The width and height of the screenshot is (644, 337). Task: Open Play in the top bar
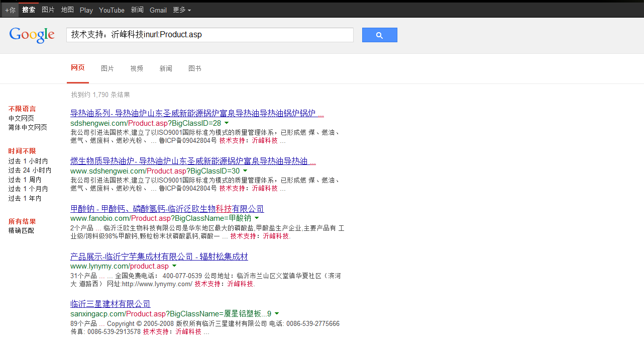(x=86, y=10)
